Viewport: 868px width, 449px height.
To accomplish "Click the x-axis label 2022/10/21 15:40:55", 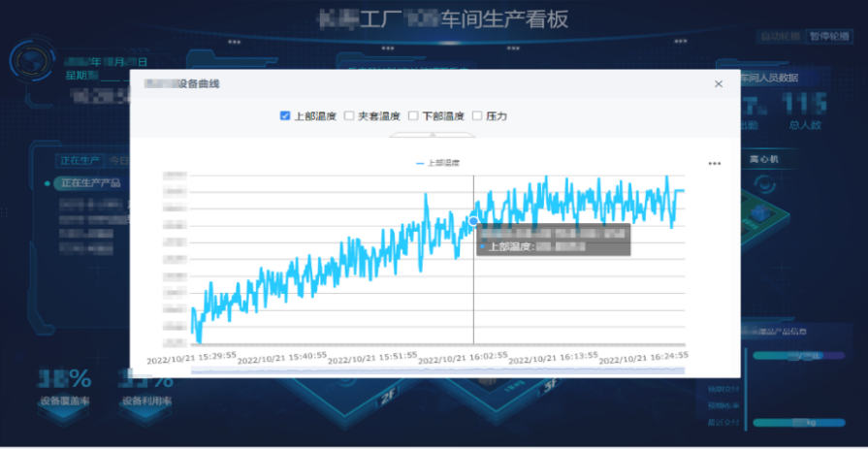I will tap(282, 358).
